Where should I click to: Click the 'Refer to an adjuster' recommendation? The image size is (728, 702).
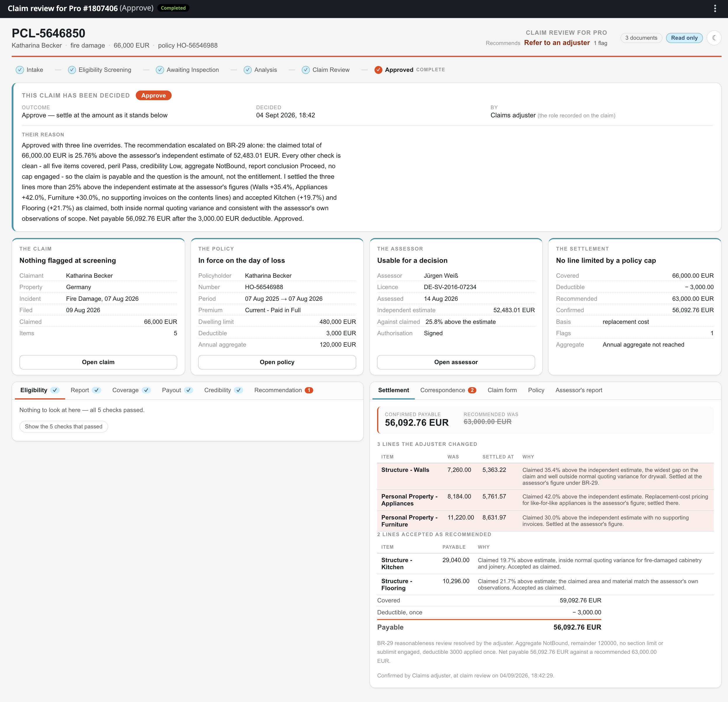tap(557, 43)
